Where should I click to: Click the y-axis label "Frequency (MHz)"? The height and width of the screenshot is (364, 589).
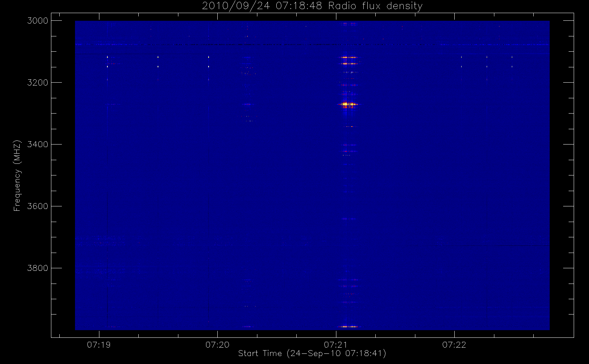coord(17,175)
